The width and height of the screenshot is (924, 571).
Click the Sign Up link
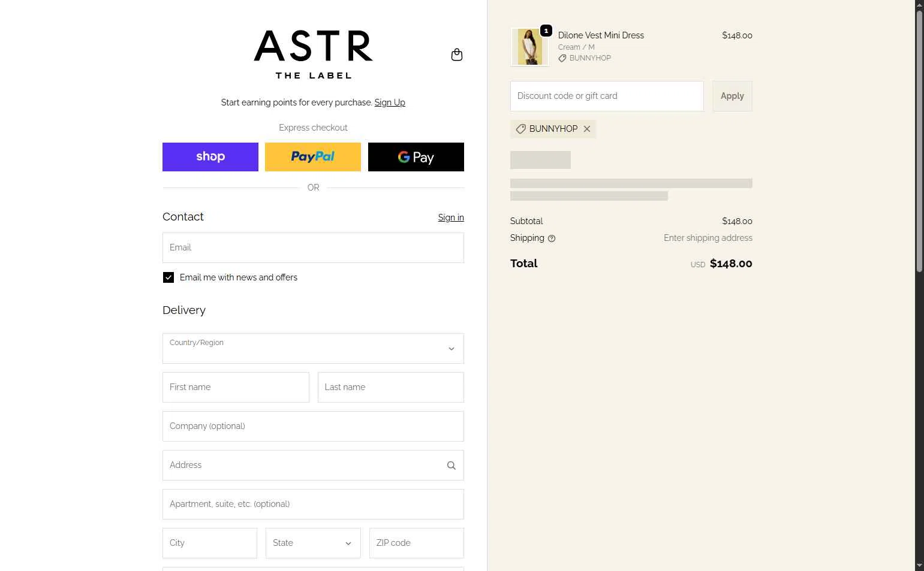point(390,102)
